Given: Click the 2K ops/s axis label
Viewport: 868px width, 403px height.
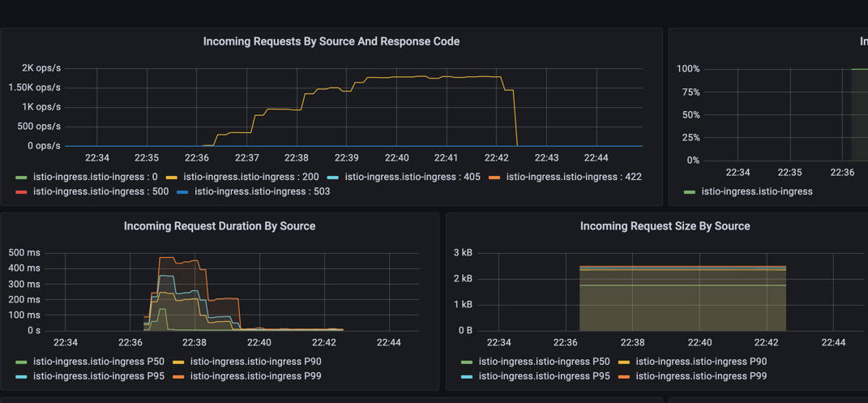Looking at the screenshot, I should 41,68.
